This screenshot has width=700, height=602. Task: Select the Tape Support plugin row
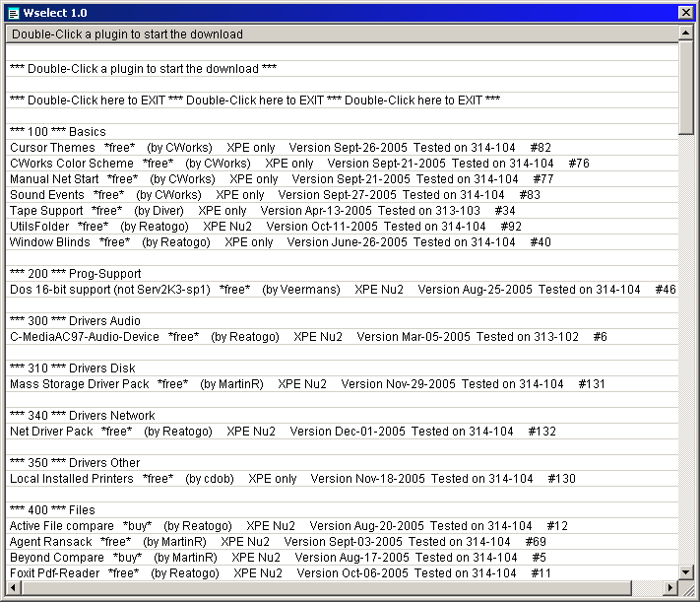[x=342, y=211]
